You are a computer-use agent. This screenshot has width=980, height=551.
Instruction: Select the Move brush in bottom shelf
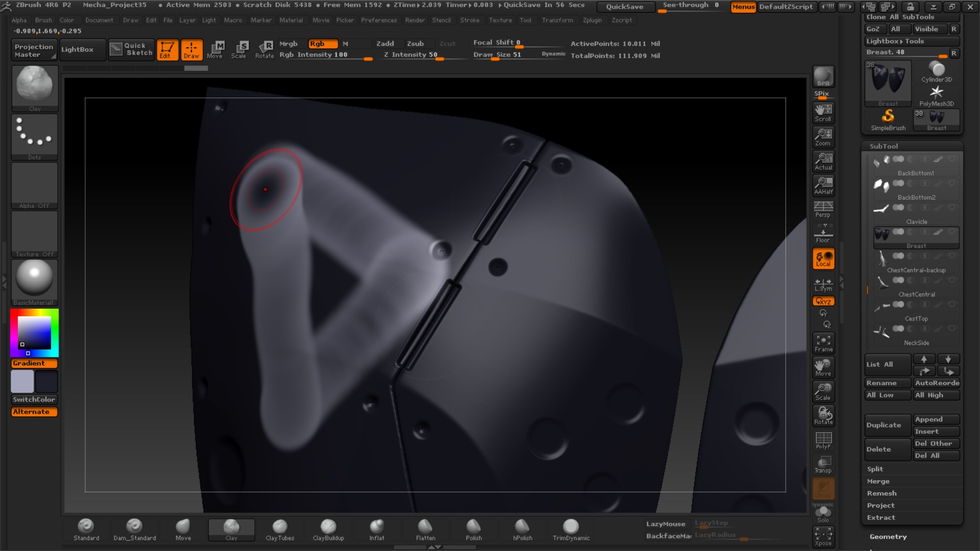183,530
